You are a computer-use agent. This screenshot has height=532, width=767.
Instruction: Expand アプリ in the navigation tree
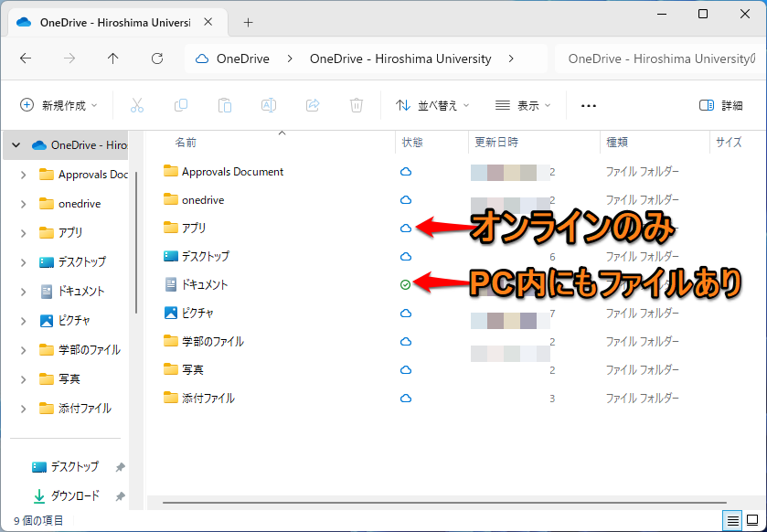pyautogui.click(x=23, y=233)
